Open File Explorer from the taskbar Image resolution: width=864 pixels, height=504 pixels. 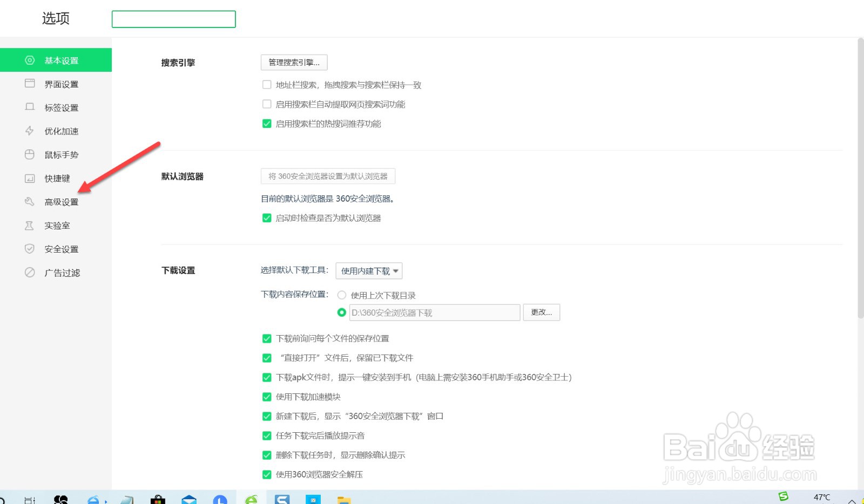click(344, 500)
